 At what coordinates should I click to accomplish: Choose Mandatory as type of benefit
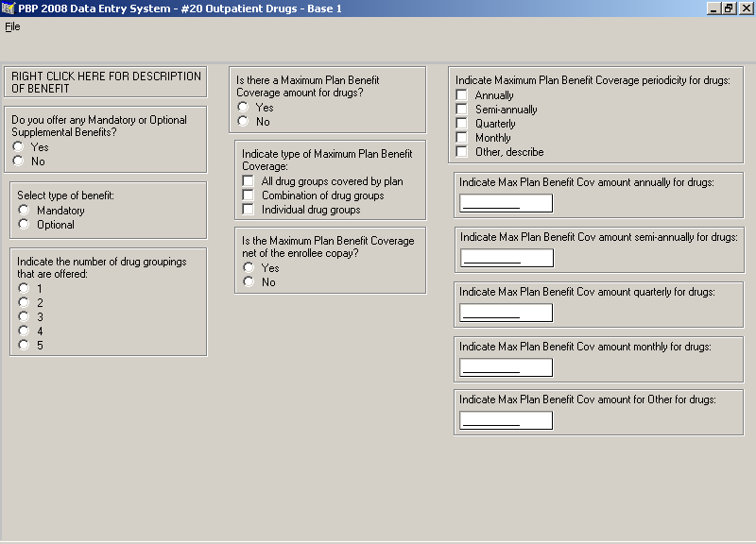24,210
